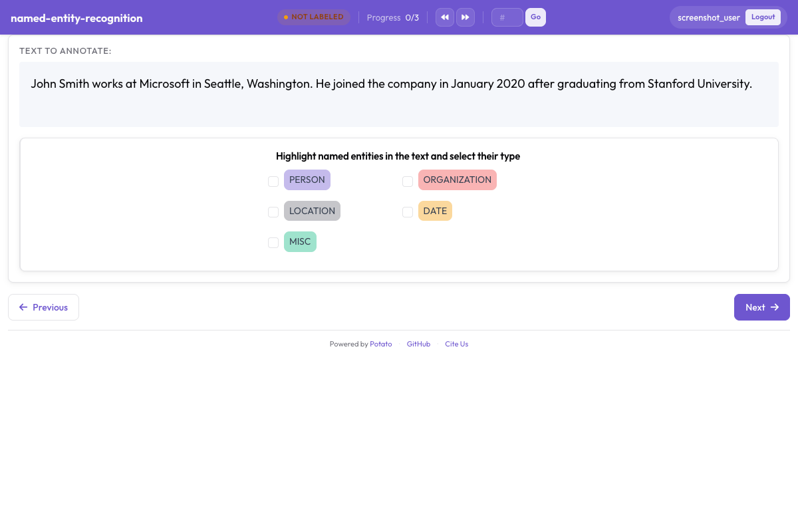Open the GitHub link
This screenshot has width=798, height=532.
(x=418, y=344)
